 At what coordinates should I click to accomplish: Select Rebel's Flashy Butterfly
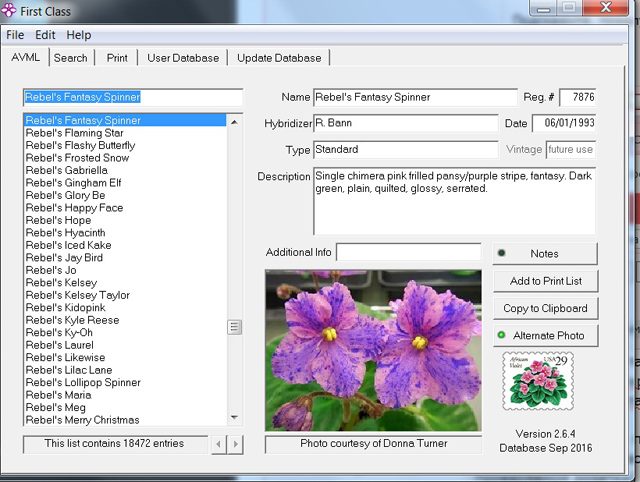pos(125,145)
